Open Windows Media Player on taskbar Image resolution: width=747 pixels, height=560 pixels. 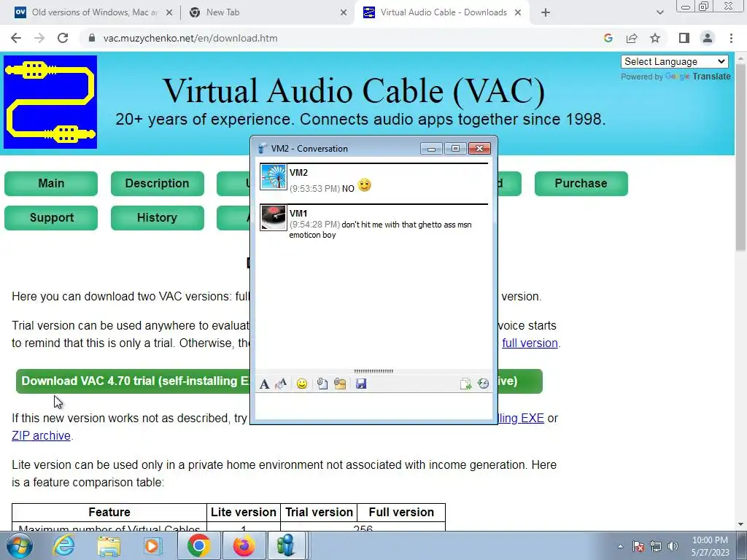click(153, 545)
